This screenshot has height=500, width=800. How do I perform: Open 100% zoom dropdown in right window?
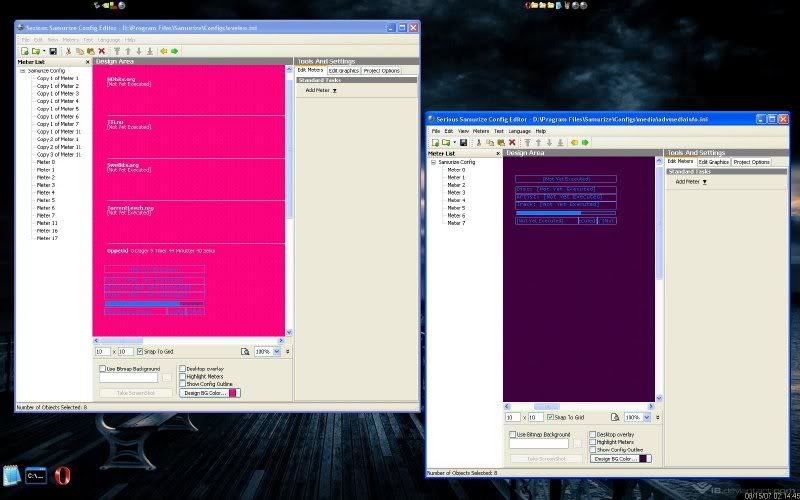coord(647,417)
